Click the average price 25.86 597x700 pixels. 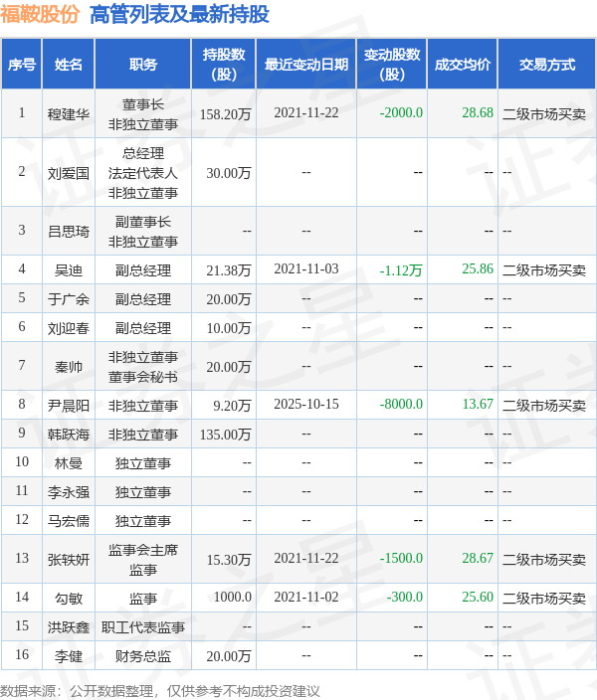(x=478, y=268)
